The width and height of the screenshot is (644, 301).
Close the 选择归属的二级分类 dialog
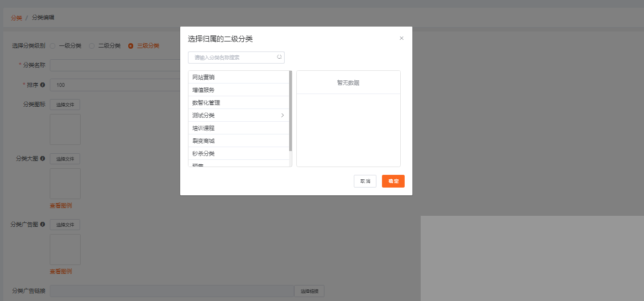coord(401,38)
